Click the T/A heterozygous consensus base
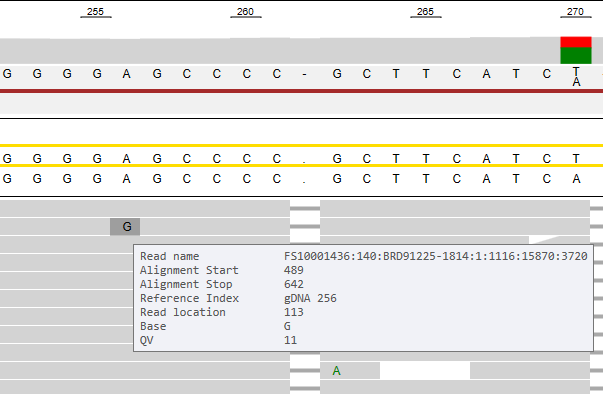The image size is (603, 394). tap(576, 76)
